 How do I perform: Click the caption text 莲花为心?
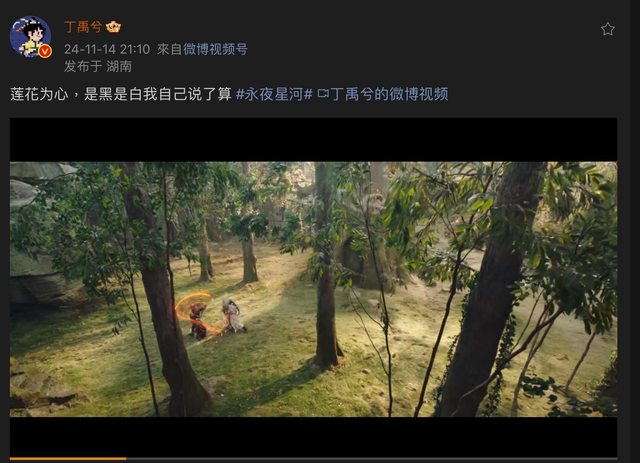(39, 94)
